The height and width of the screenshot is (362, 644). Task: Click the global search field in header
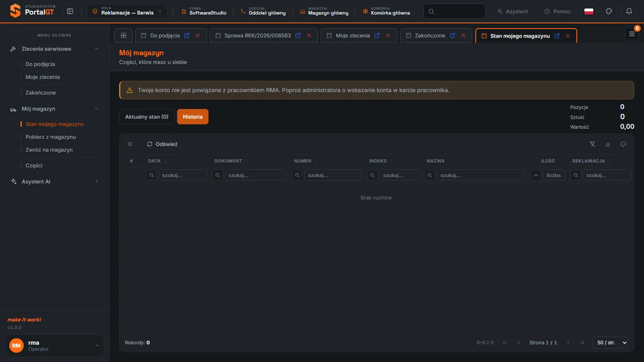click(454, 11)
